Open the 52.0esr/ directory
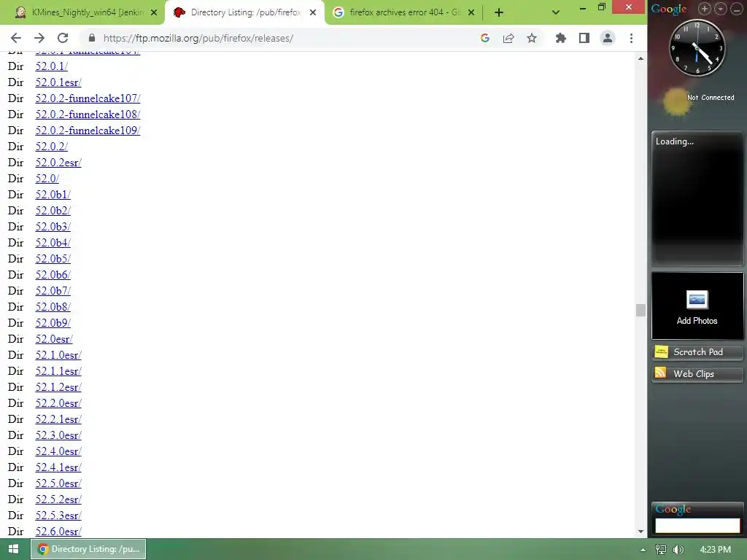 [54, 339]
